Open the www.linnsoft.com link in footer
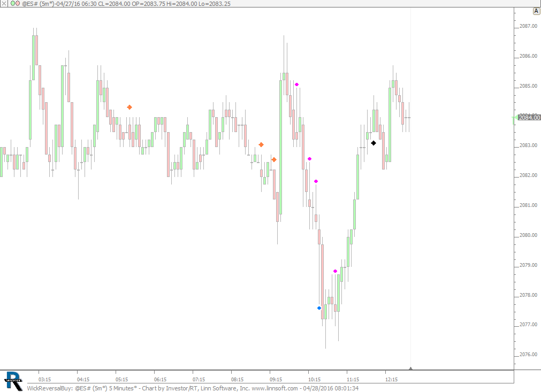 [275, 388]
